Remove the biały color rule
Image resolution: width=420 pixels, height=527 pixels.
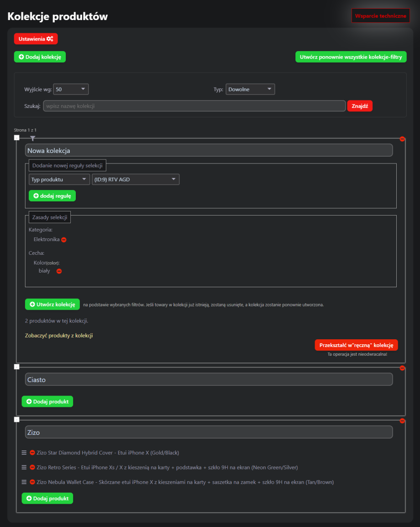[59, 271]
